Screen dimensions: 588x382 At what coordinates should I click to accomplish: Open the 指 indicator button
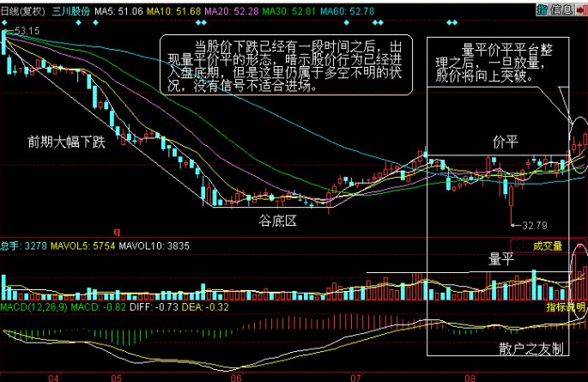point(542,9)
